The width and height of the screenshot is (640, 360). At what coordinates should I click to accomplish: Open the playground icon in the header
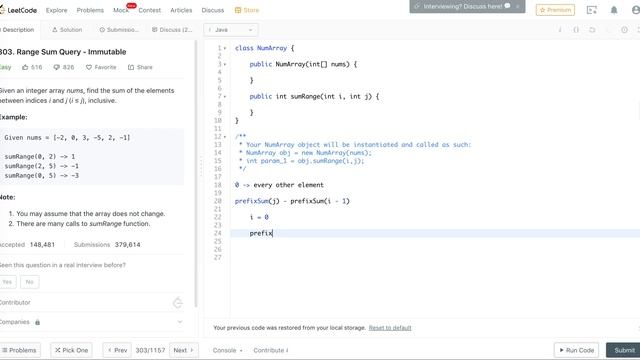click(x=591, y=10)
